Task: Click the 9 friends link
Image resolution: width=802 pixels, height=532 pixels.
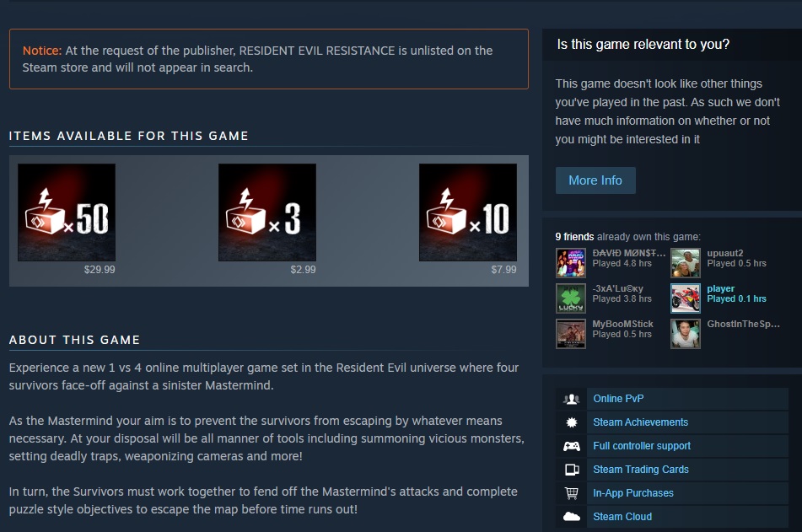Action: [574, 237]
